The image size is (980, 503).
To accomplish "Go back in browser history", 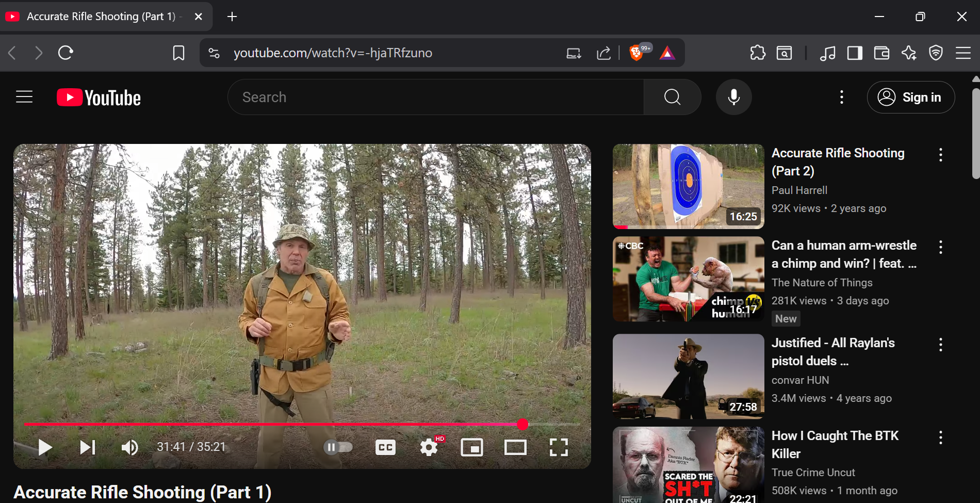I will (x=12, y=53).
